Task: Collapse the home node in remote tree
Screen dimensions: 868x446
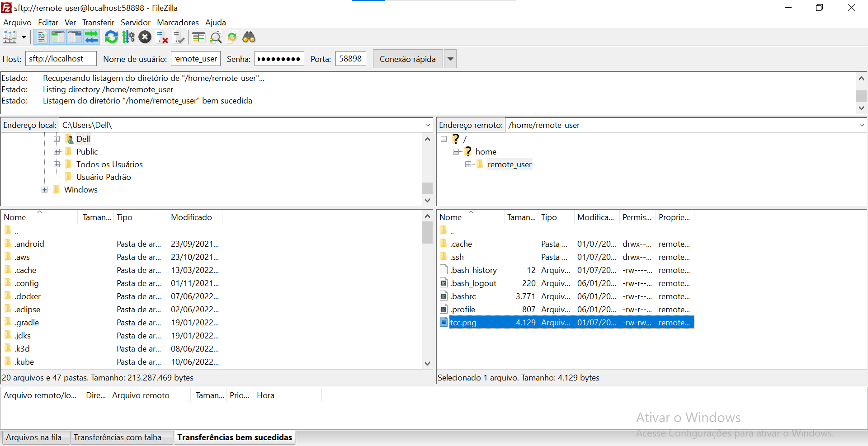Action: tap(456, 151)
